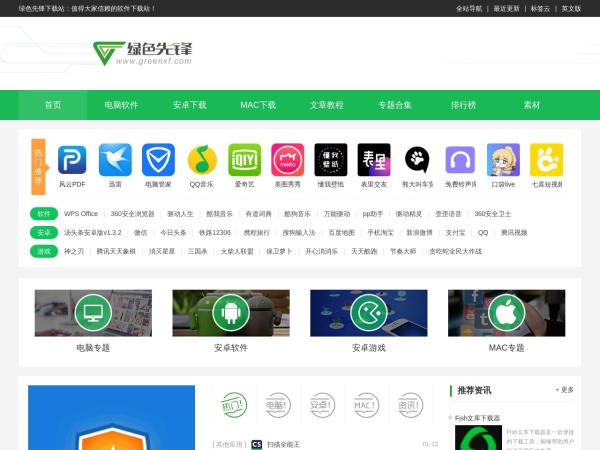Open the 360安全卫士 link
Image resolution: width=600 pixels, height=450 pixels.
click(x=492, y=214)
